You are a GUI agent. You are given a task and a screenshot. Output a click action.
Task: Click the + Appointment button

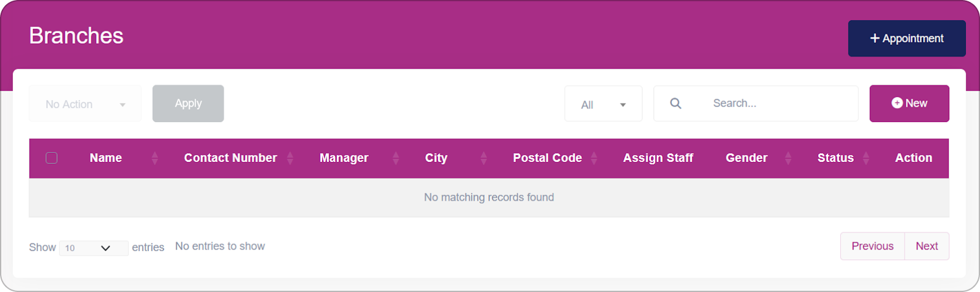(x=907, y=39)
